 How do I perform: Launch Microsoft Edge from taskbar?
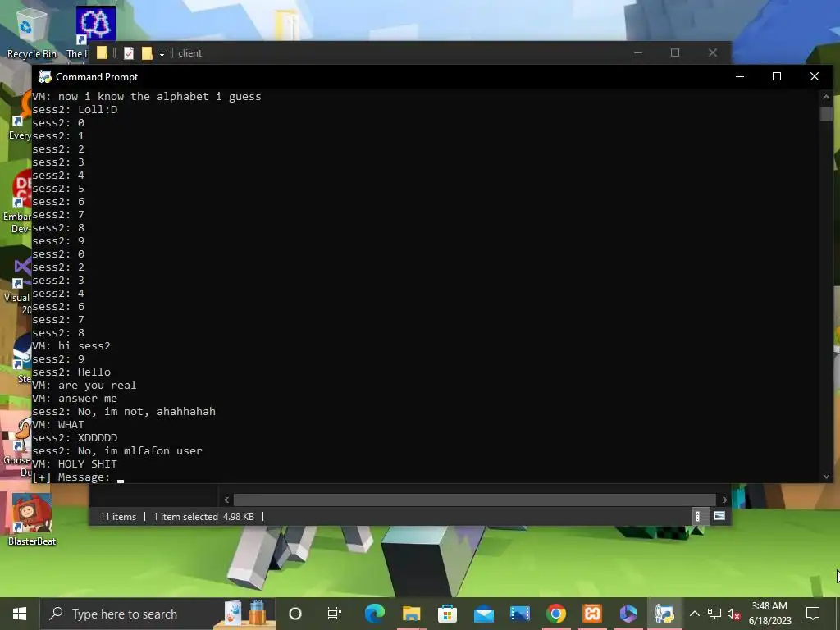coord(375,614)
